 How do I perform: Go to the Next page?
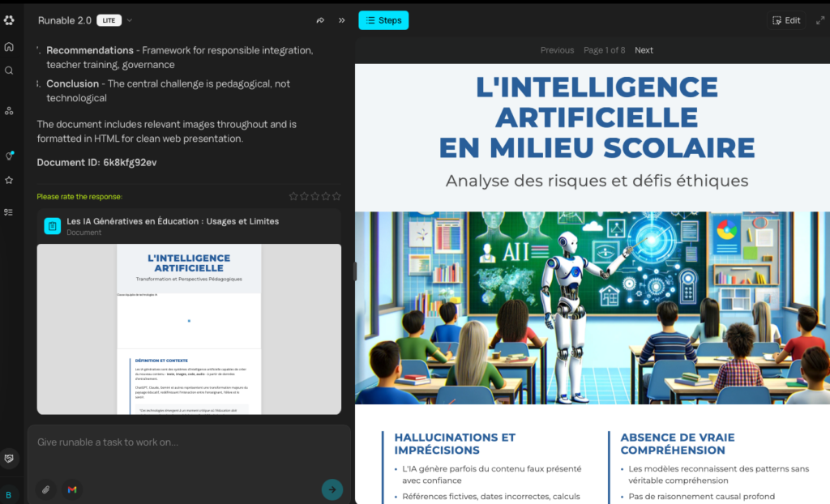click(x=644, y=50)
